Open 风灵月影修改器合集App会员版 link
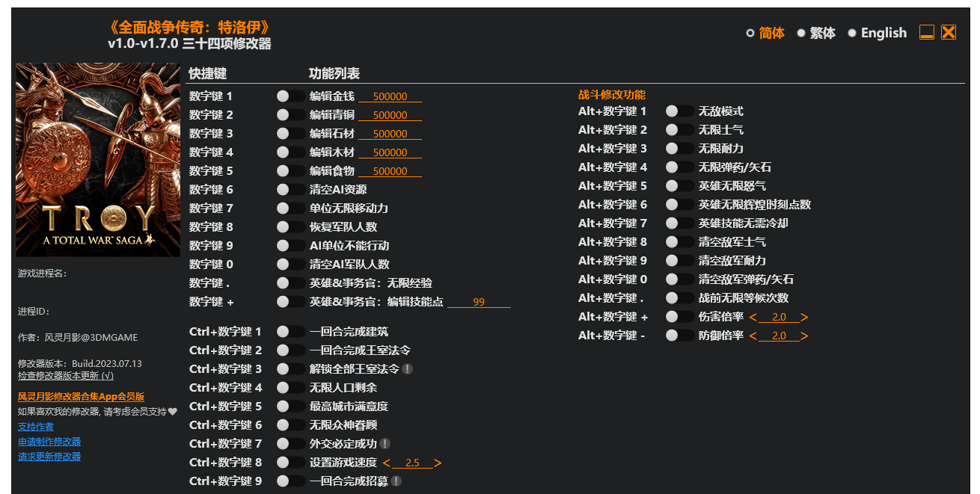The image size is (980, 494). click(x=81, y=397)
